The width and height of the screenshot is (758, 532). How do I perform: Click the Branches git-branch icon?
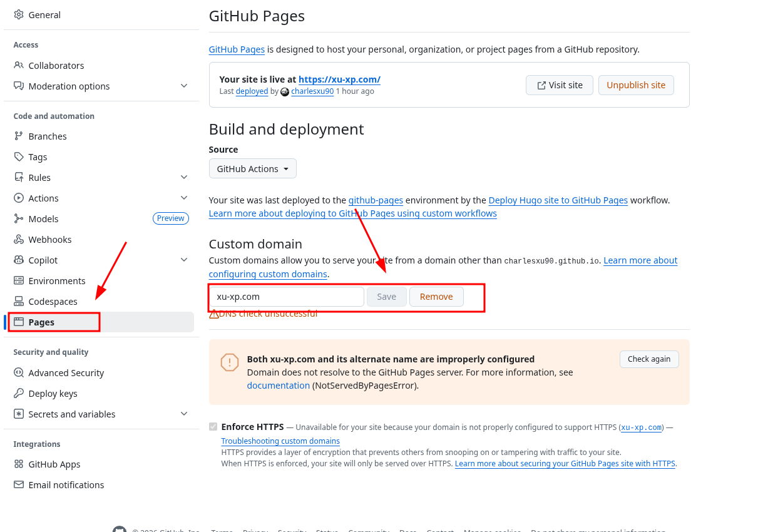tap(19, 136)
